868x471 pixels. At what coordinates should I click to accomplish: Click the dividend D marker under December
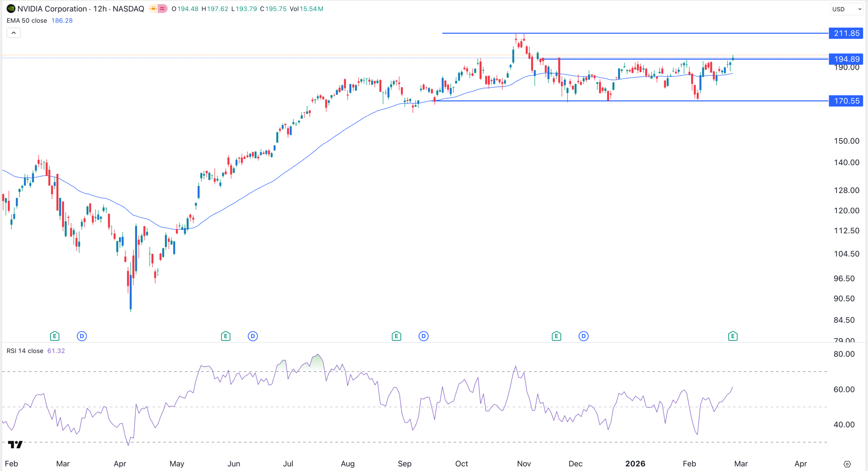point(583,336)
